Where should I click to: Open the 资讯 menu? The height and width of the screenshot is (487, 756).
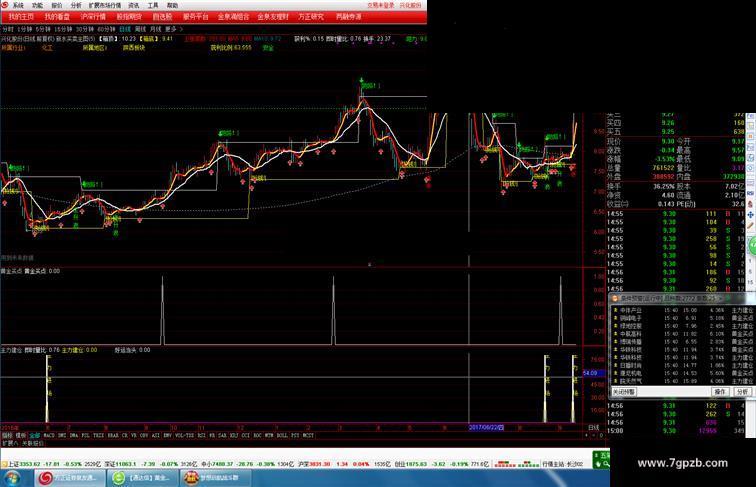pyautogui.click(x=134, y=5)
